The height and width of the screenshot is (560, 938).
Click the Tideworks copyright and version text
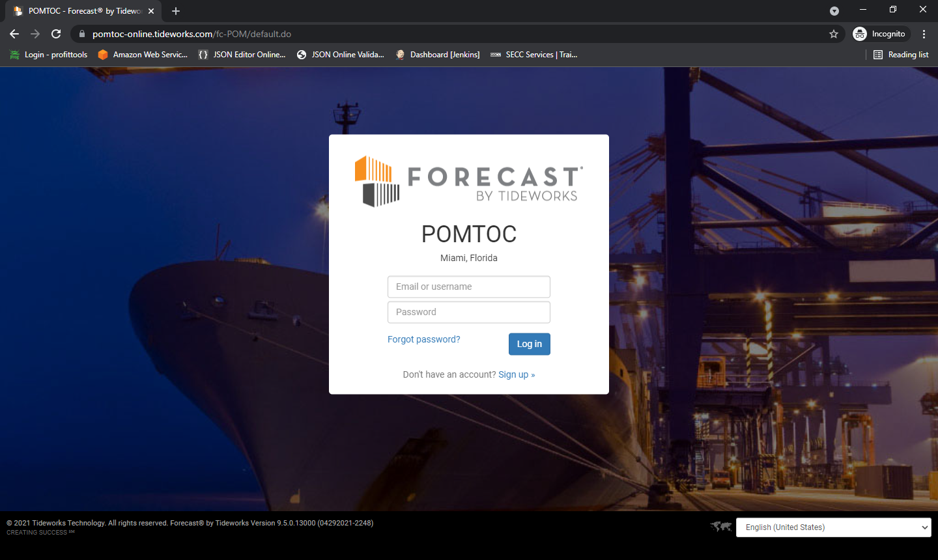click(x=190, y=523)
